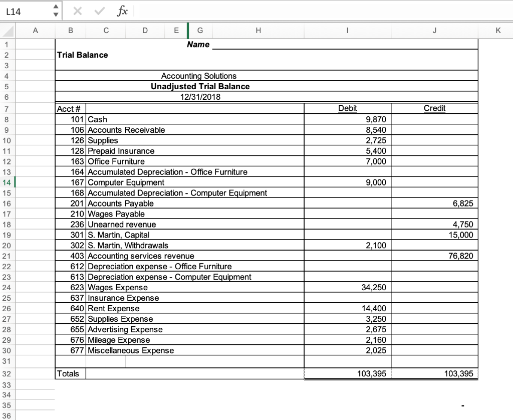513x420 pixels.
Task: Click row header 14
Action: 6,182
